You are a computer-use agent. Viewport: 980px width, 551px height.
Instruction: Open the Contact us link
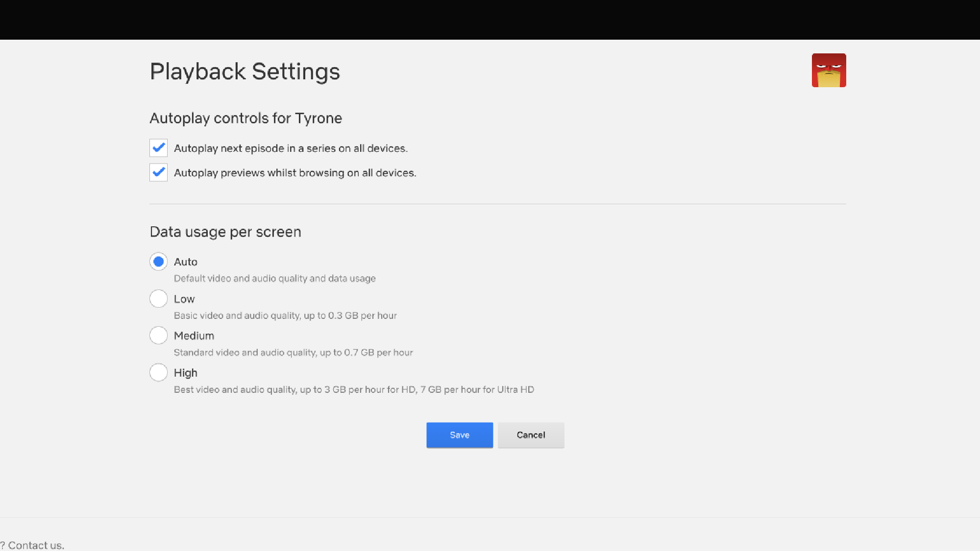36,545
